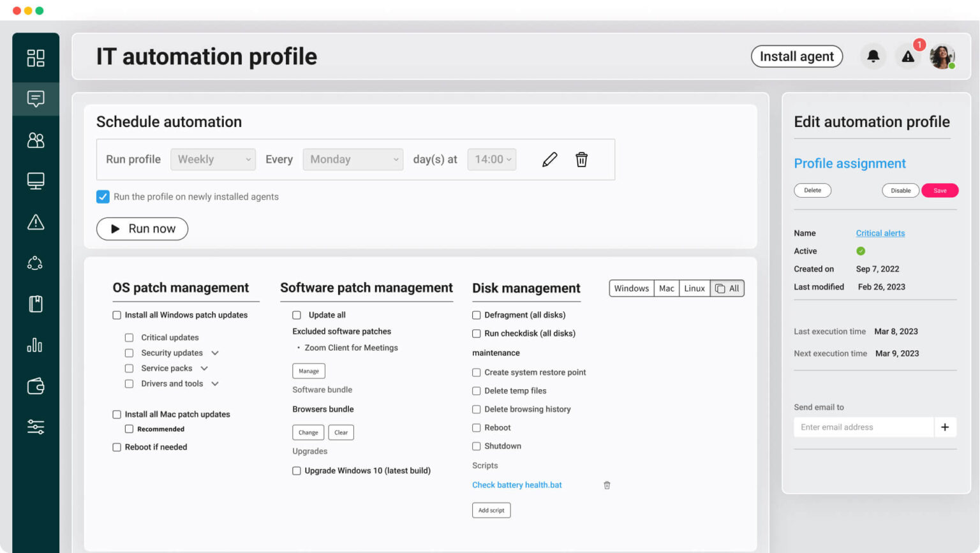Enable Upgrade Windows 10 (latest build)

296,470
